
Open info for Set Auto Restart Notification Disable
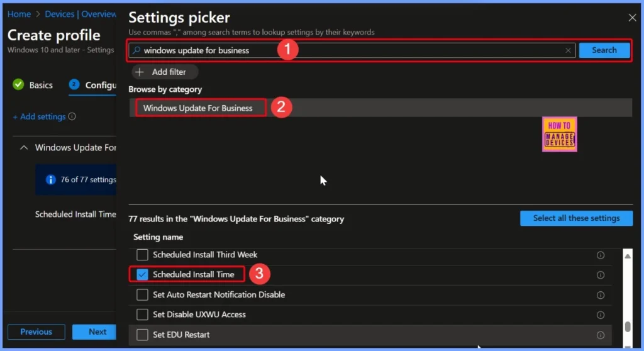point(600,295)
